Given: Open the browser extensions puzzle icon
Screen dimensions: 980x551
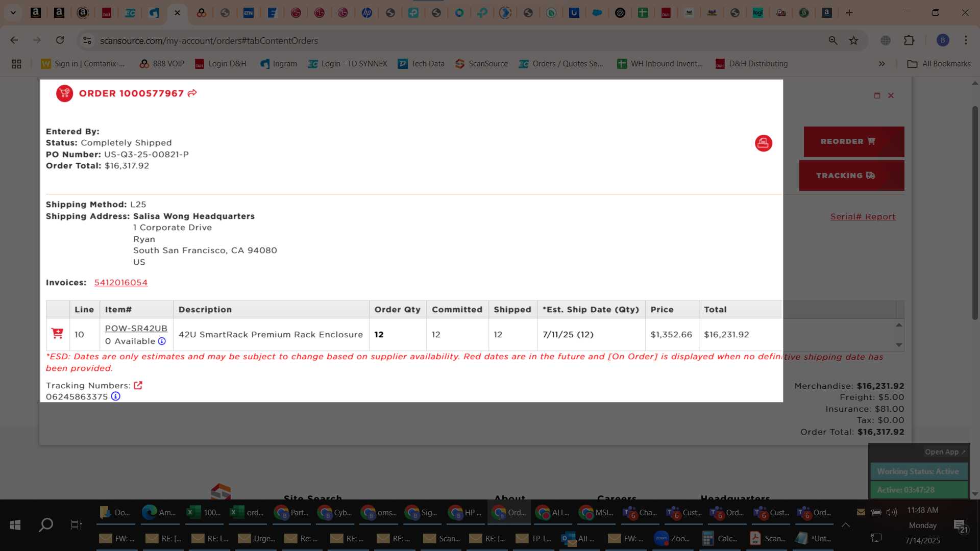Looking at the screenshot, I should coord(909,40).
